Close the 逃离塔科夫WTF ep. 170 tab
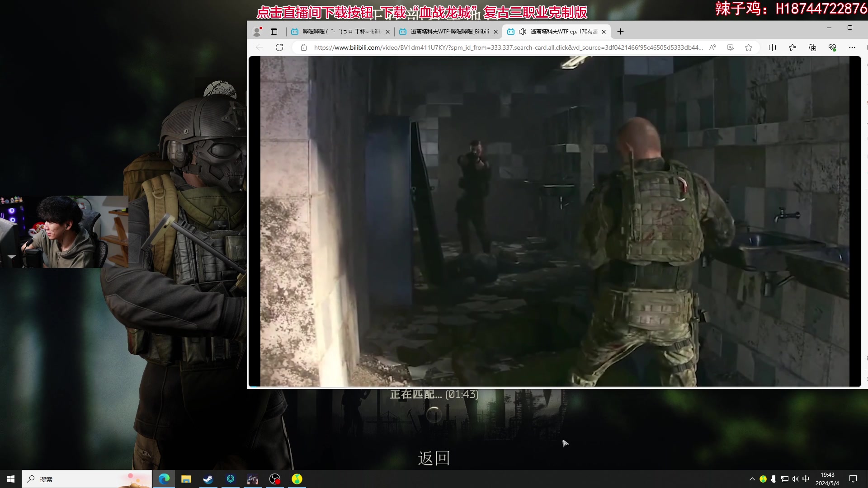The width and height of the screenshot is (868, 488). [x=604, y=32]
